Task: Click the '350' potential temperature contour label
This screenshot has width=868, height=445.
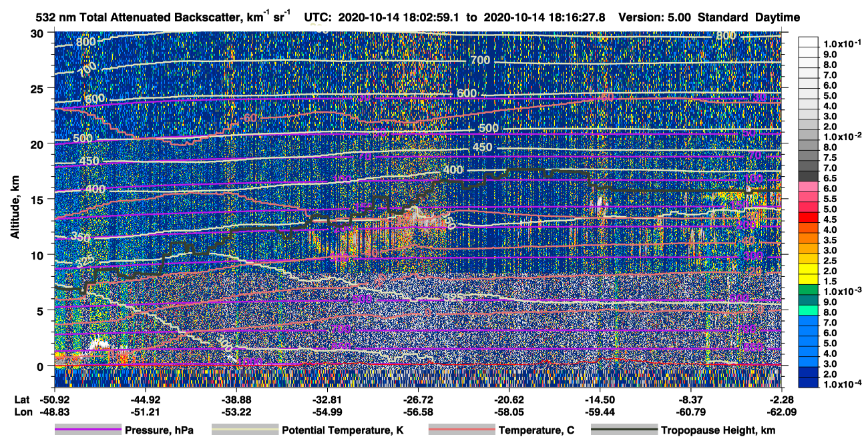Action: 79,237
